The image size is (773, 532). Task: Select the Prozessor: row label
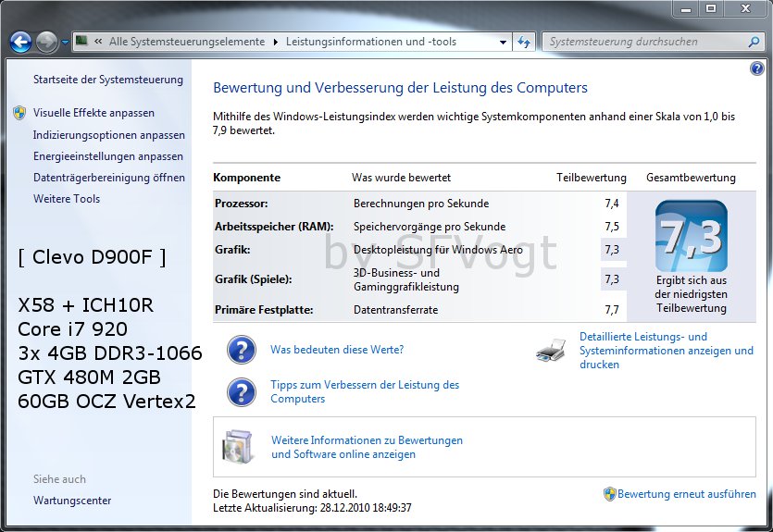(x=242, y=204)
